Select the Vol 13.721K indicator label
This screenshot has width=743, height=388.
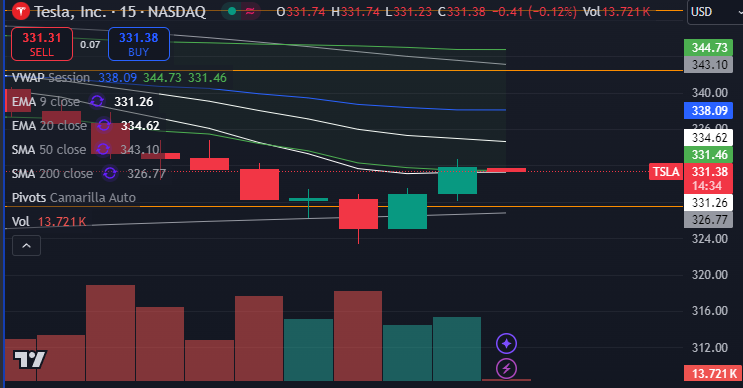[49, 222]
